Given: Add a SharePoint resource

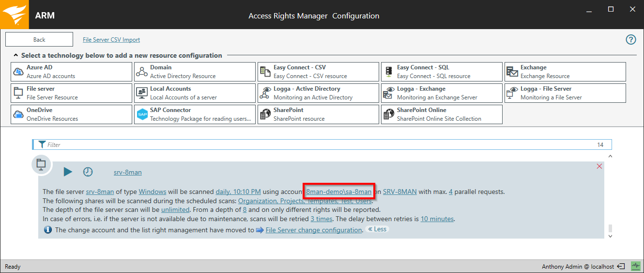Looking at the screenshot, I should [x=318, y=114].
